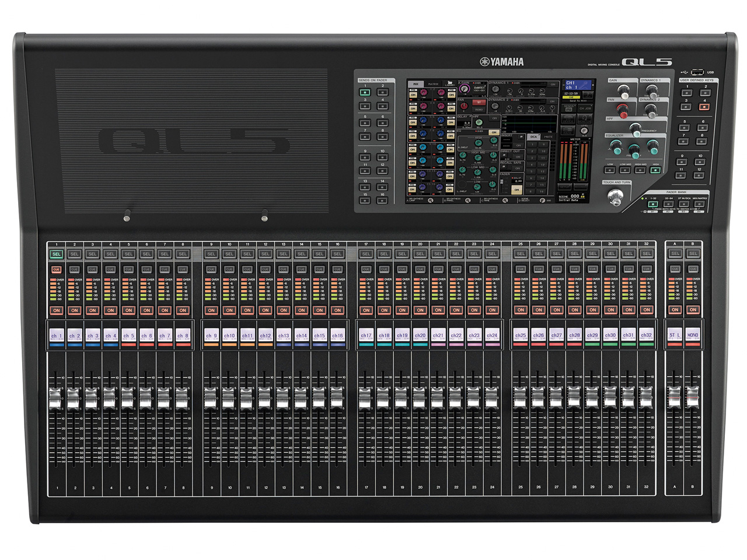Toggle the ON key for channel 8
Image resolution: width=747 pixels, height=560 pixels.
tap(183, 310)
